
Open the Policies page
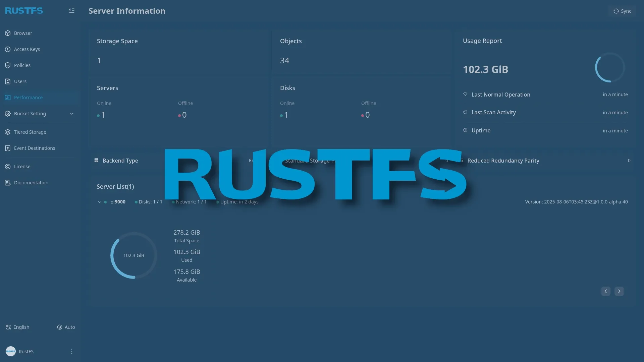click(x=40, y=65)
